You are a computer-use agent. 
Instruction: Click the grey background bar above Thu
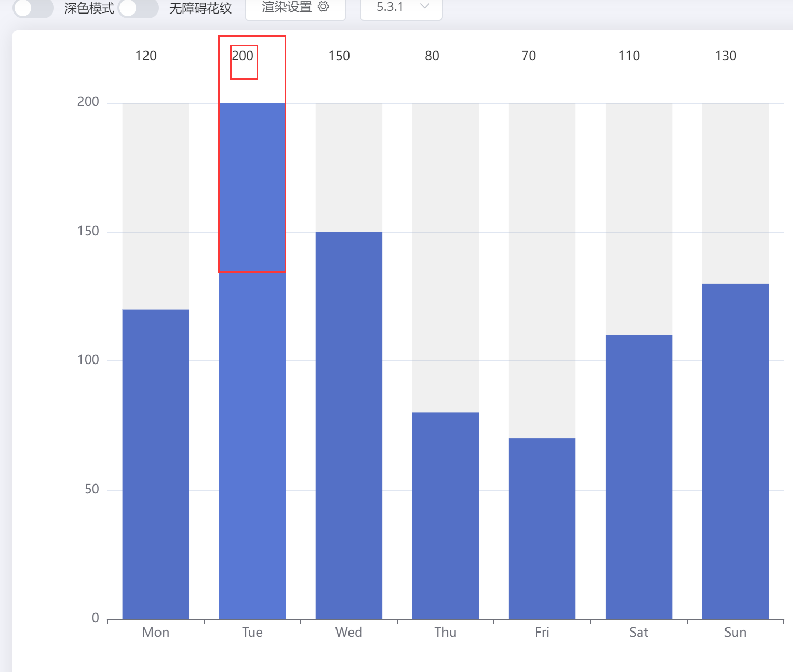click(446, 258)
